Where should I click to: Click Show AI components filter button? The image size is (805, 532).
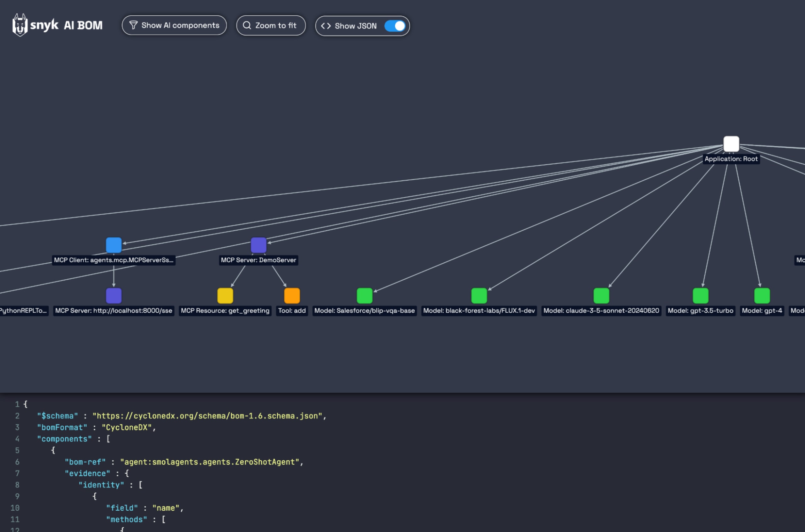coord(174,25)
